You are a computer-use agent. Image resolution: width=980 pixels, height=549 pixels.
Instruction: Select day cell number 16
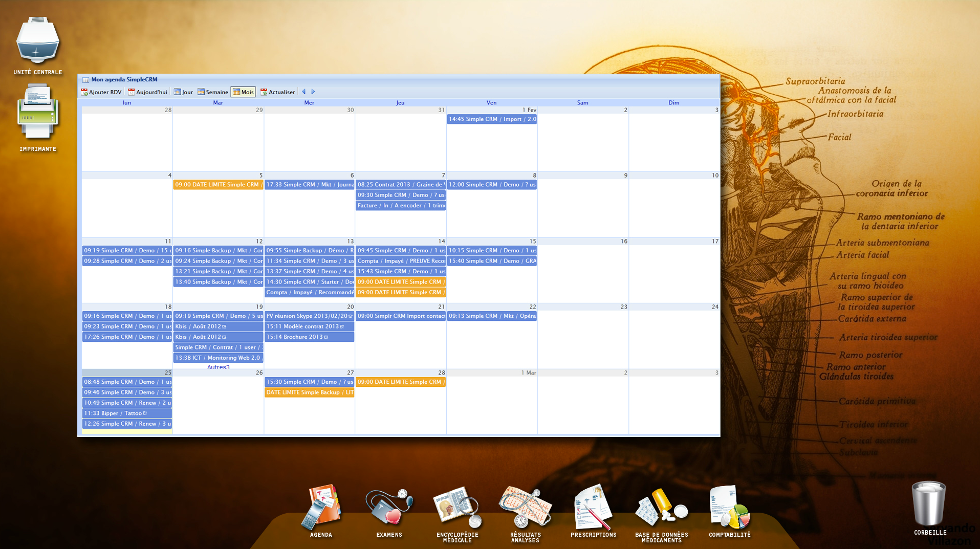point(583,271)
